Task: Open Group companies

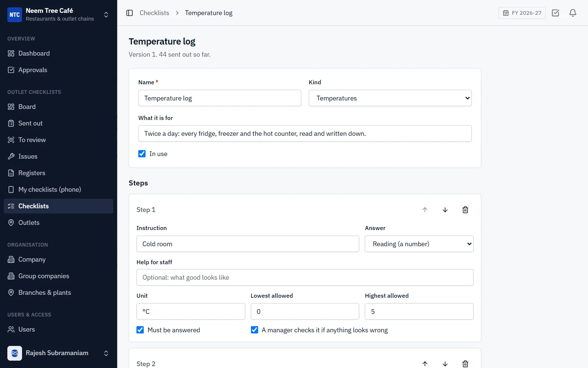Action: 58,276
